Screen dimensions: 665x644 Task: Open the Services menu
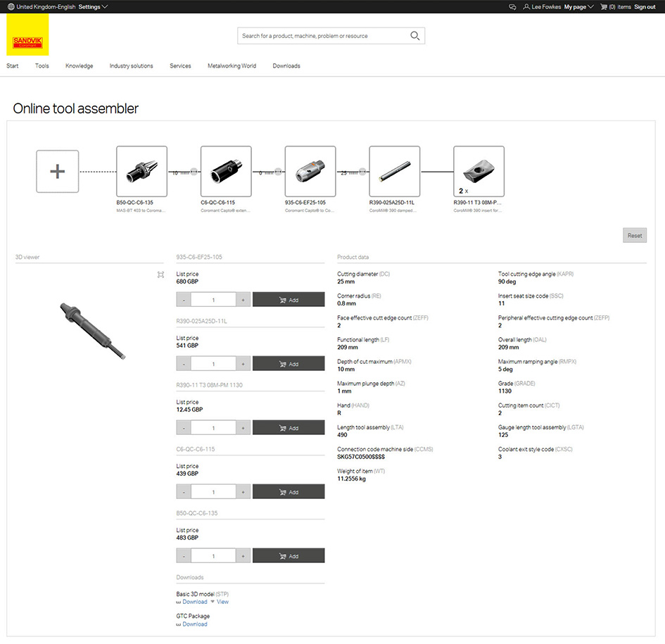(x=180, y=65)
